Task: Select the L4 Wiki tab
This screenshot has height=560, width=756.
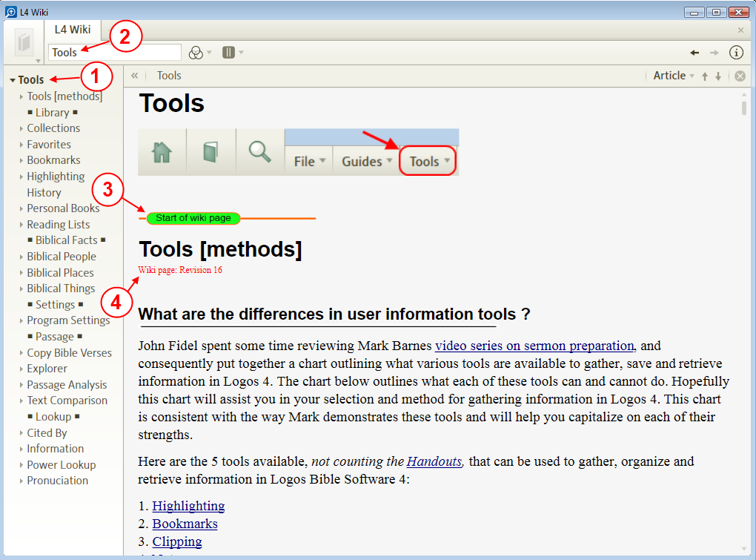Action: [73, 30]
